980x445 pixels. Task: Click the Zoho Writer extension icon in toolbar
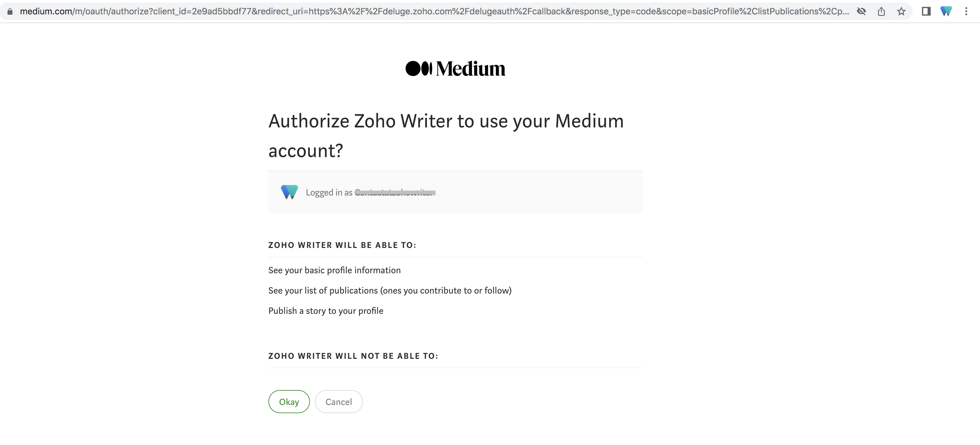tap(946, 12)
